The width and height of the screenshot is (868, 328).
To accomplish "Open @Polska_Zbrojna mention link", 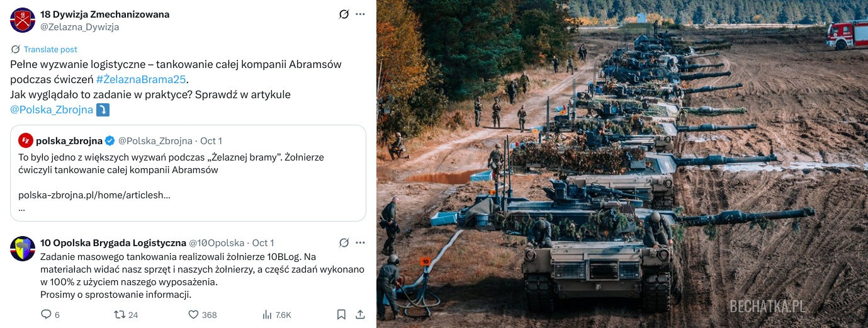I will [x=52, y=110].
